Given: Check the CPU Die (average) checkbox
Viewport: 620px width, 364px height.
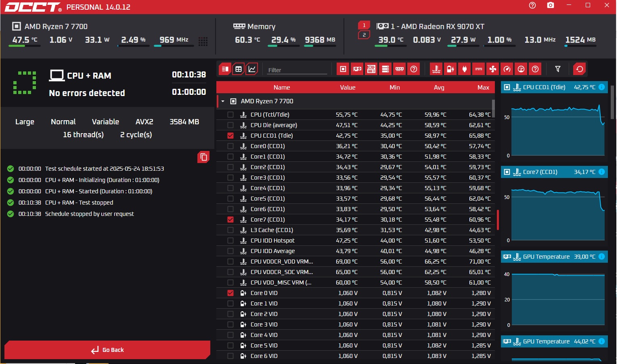Looking at the screenshot, I should (x=230, y=125).
